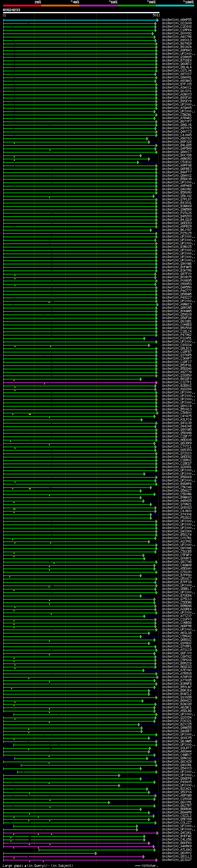The height and width of the screenshot is (868, 197).
Task: Select hit label UniRef100_Q8L4L4
Action: pyautogui.click(x=177, y=67)
